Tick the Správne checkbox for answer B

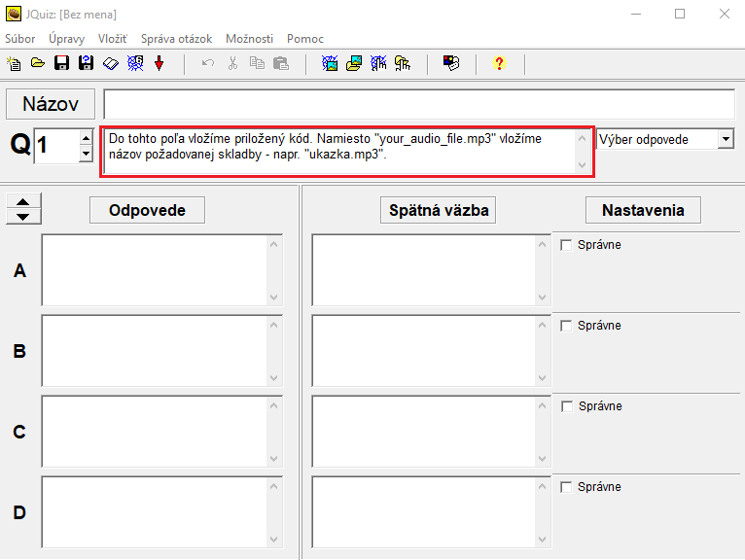[x=566, y=326]
